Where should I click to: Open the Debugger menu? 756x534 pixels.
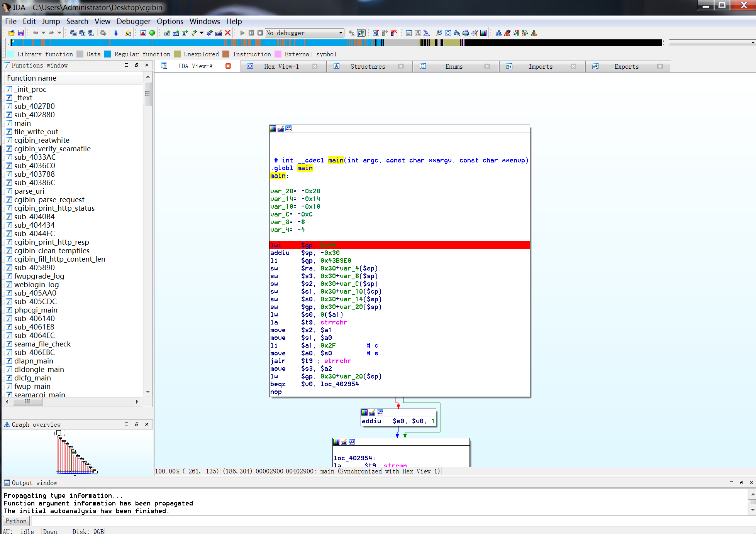coord(133,21)
